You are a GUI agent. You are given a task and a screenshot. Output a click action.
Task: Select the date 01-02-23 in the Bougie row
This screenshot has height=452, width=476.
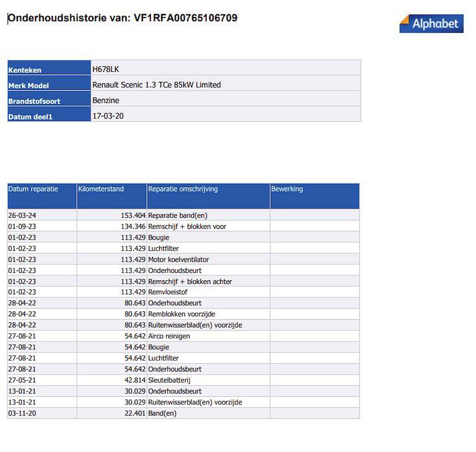coord(22,238)
